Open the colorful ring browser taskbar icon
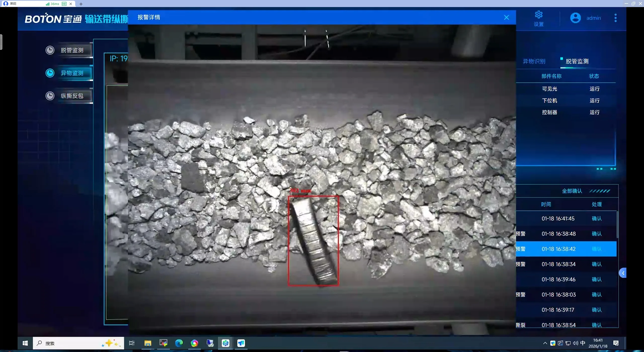644x352 pixels. [194, 343]
